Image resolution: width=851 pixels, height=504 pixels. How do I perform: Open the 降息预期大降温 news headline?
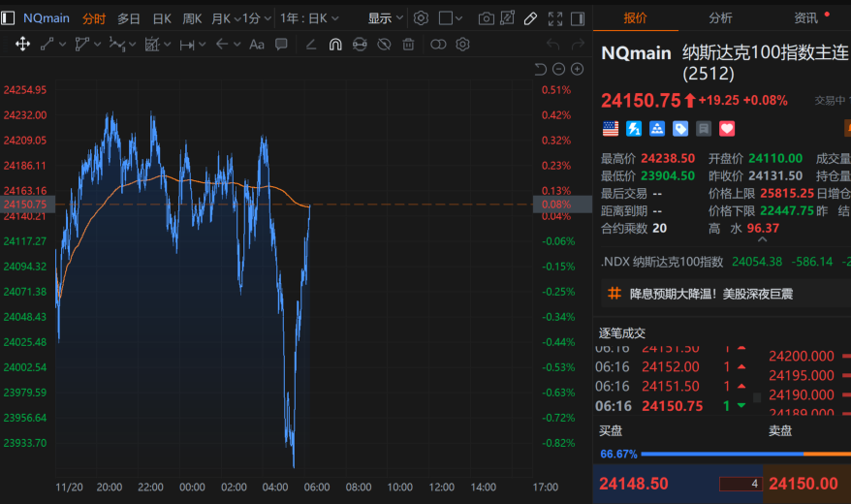[x=711, y=294]
